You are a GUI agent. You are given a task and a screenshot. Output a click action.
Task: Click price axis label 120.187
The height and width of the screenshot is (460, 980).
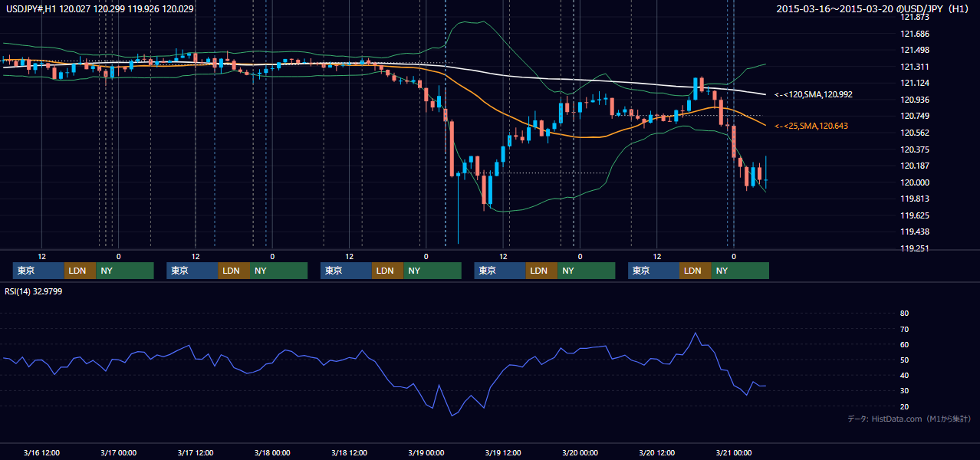pyautogui.click(x=914, y=166)
